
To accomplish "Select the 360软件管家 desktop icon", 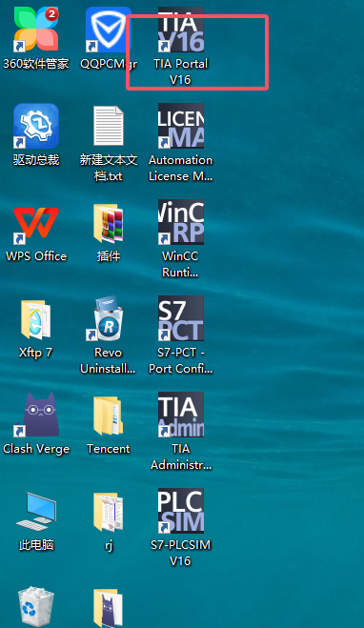I will 36,30.
